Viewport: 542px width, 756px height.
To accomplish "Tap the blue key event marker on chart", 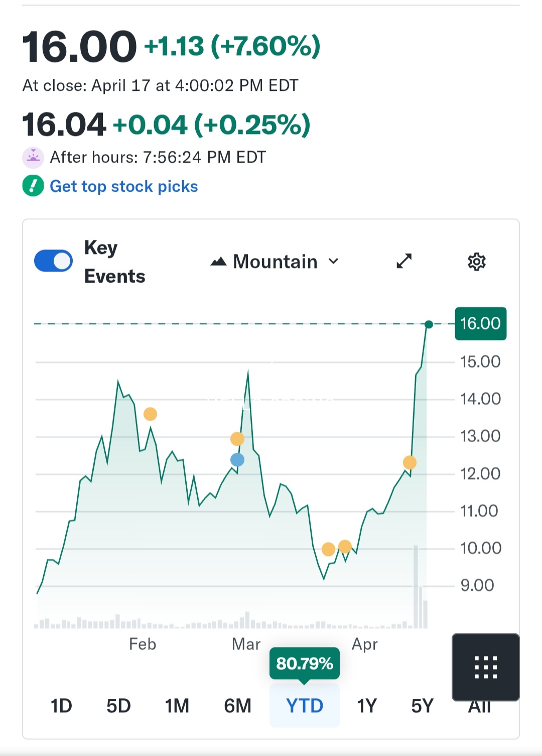I will [x=237, y=459].
